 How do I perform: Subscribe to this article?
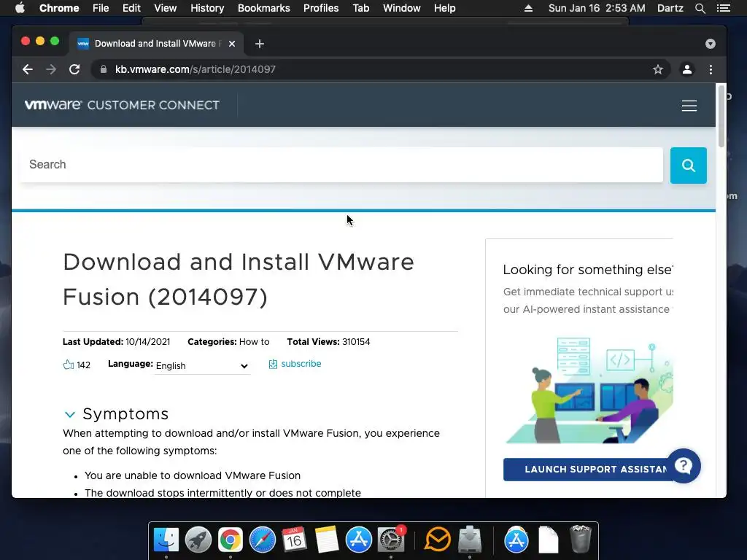click(x=295, y=364)
